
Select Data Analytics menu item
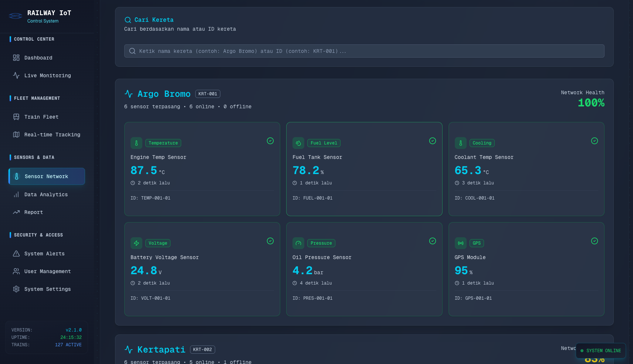pyautogui.click(x=46, y=195)
